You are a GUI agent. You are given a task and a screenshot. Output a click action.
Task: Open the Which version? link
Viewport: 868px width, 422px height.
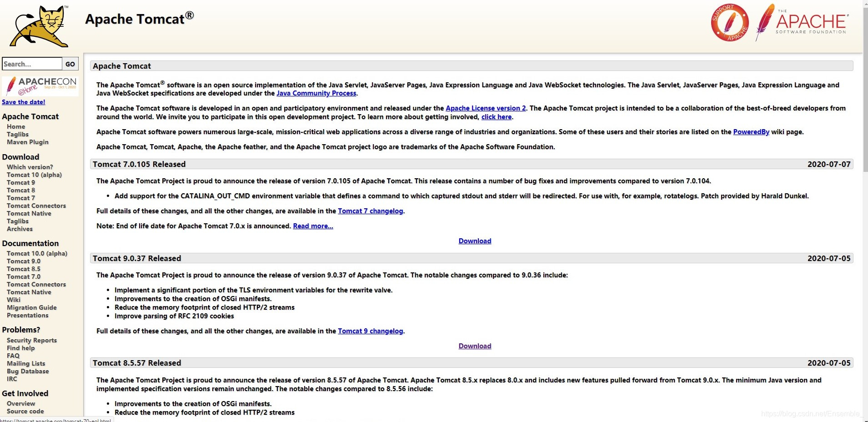click(30, 167)
